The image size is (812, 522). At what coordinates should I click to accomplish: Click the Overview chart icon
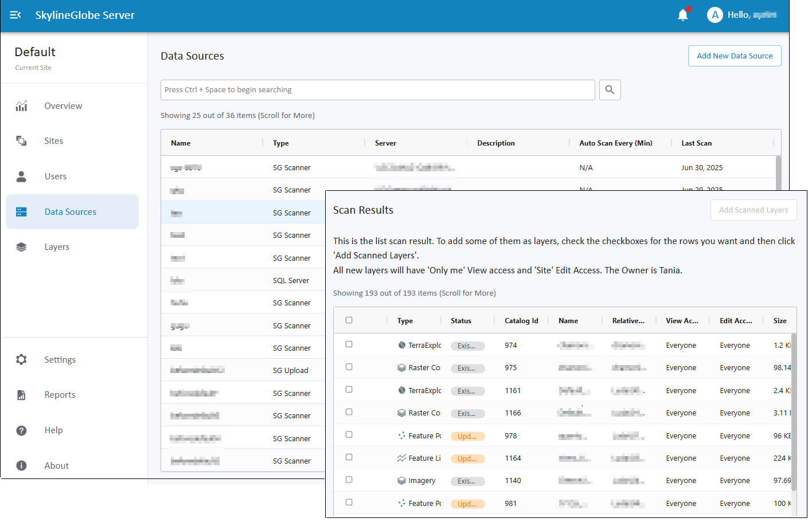tap(21, 106)
